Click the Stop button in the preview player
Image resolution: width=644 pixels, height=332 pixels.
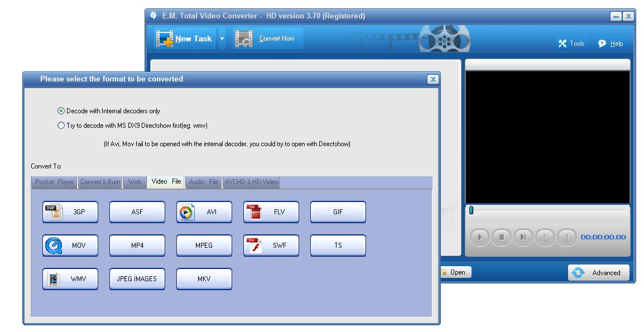click(501, 237)
